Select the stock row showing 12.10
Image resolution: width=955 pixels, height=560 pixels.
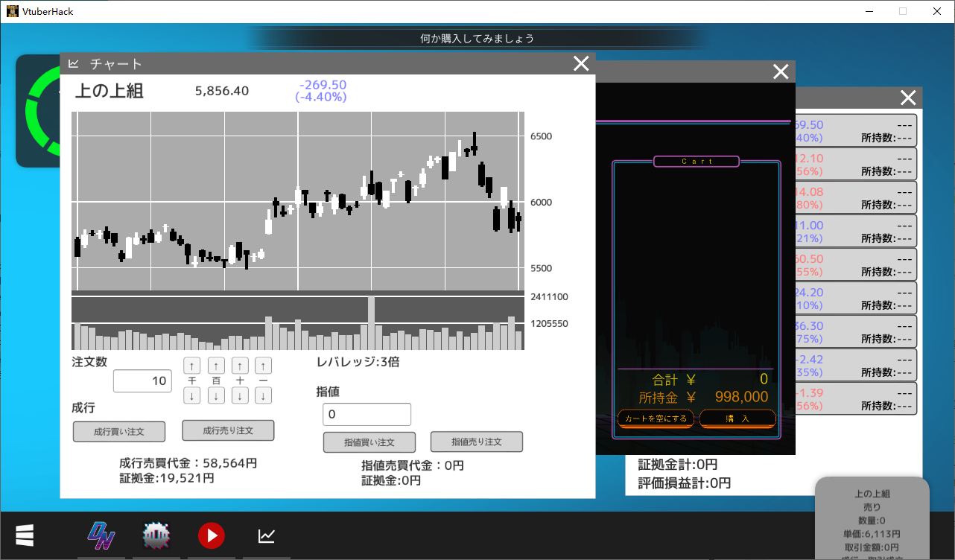pos(855,165)
